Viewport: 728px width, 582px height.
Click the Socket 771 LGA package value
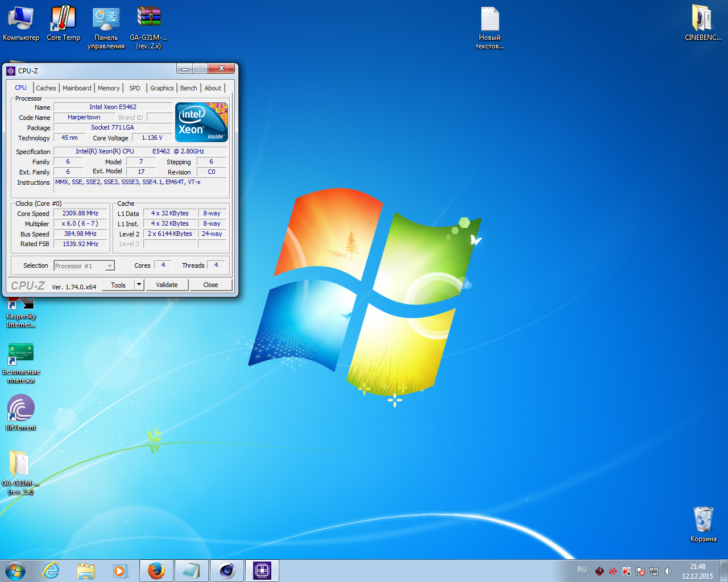tap(113, 127)
